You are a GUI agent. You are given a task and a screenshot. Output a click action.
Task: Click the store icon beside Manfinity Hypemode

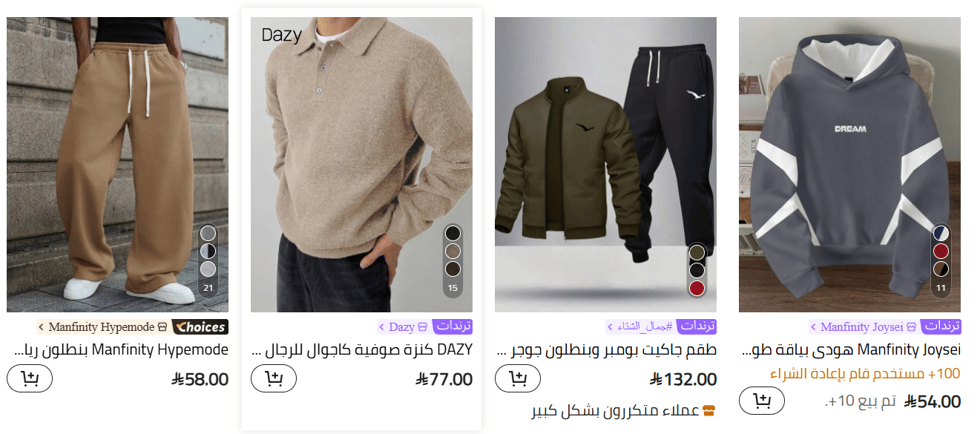[x=162, y=327]
